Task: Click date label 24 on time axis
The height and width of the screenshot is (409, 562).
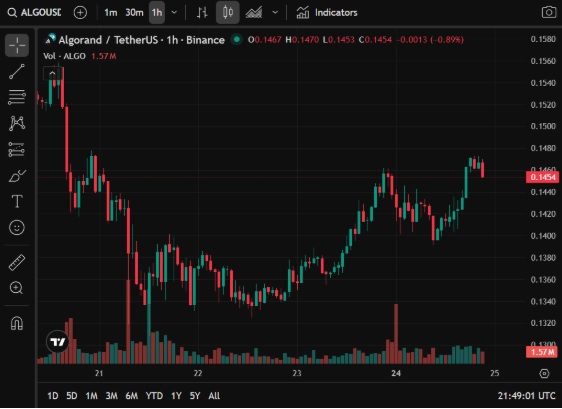Action: tap(396, 374)
